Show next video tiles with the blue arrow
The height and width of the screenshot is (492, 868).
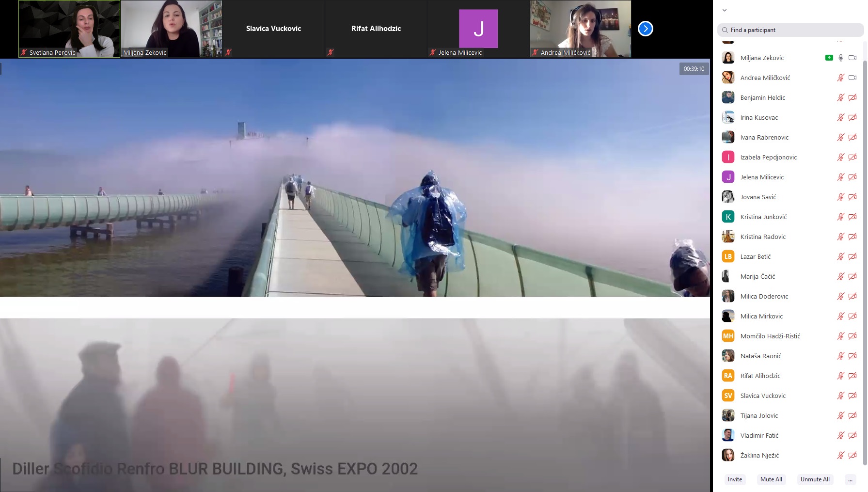645,29
